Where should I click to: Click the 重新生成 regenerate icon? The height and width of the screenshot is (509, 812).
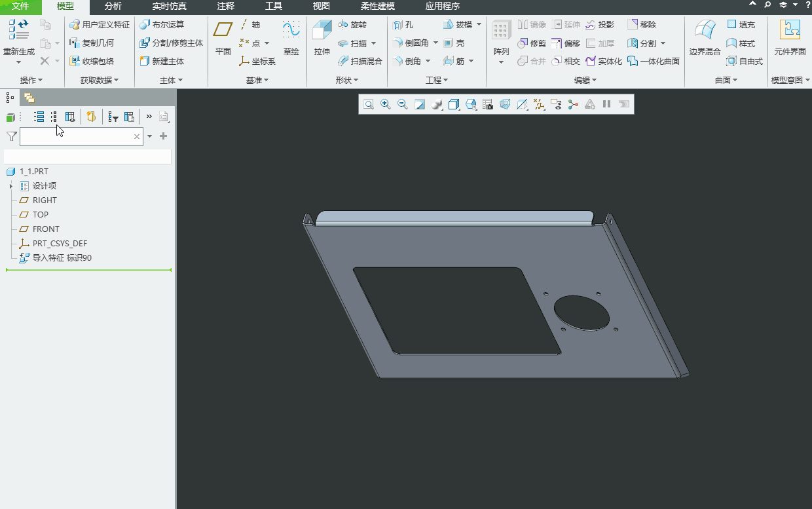click(x=18, y=29)
